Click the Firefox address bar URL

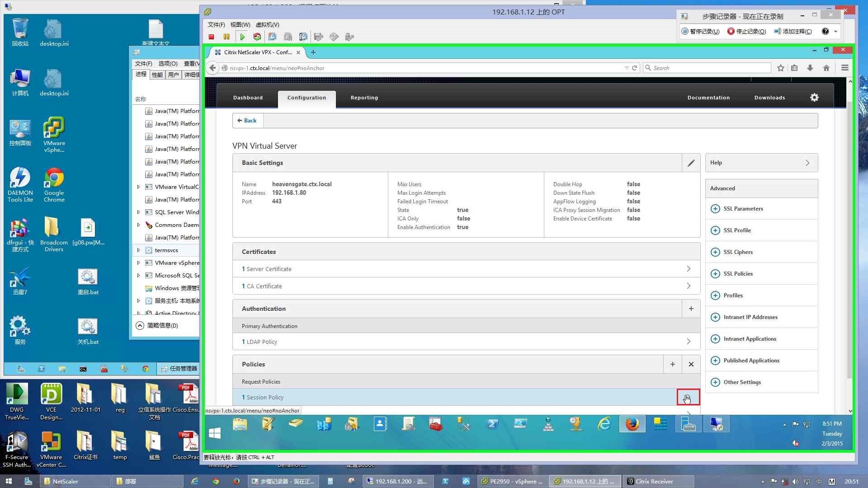[277, 68]
